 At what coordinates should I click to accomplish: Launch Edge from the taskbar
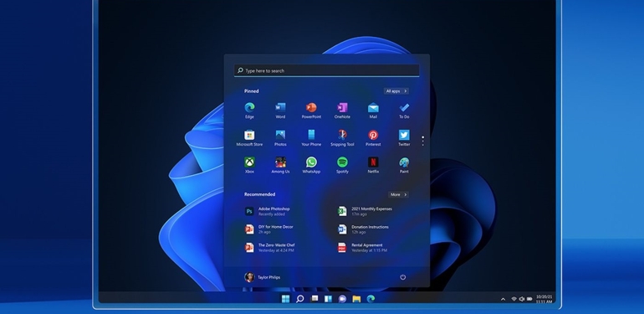coord(371,299)
